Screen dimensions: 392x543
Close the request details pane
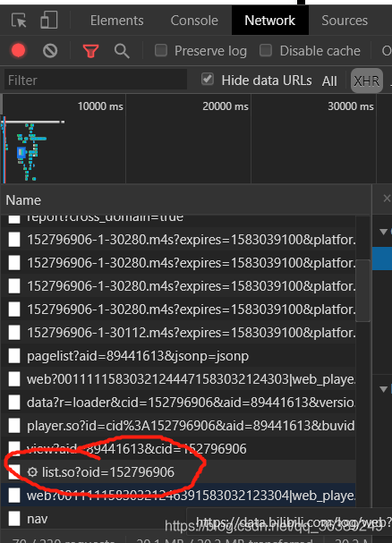pos(387,198)
